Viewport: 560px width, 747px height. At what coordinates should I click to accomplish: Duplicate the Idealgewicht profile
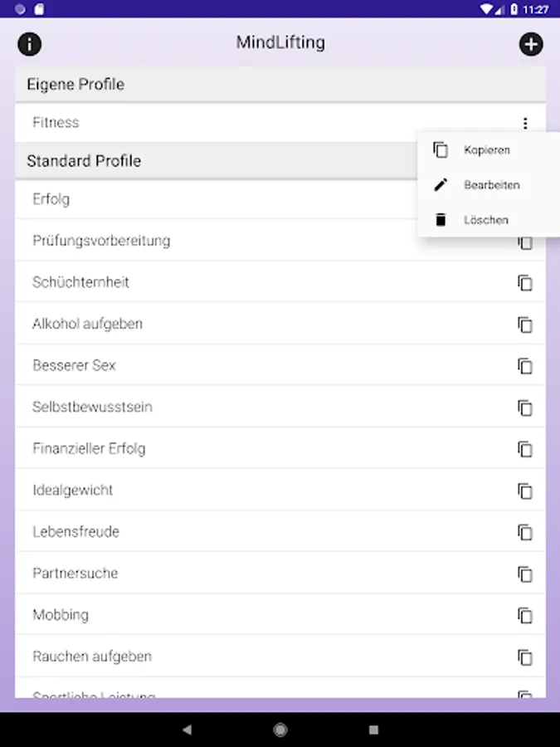[x=525, y=491]
